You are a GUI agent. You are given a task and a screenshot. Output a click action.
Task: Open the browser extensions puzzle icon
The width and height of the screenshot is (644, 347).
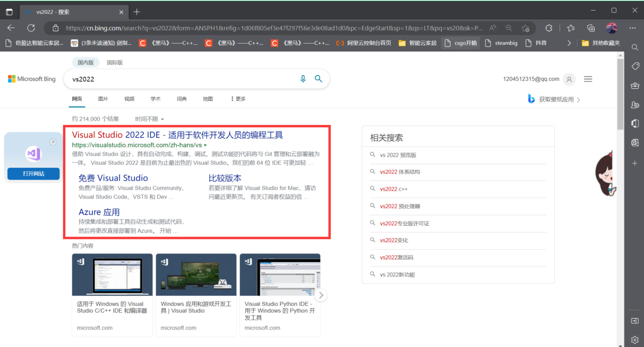click(549, 28)
